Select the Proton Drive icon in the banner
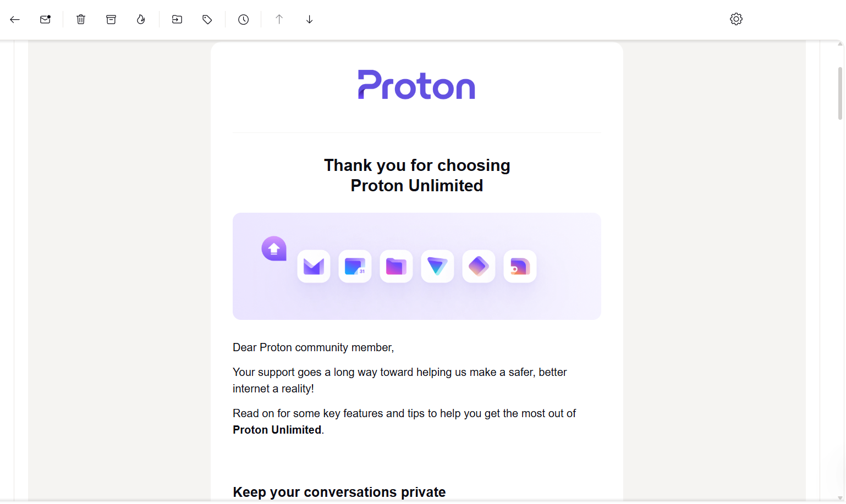 pyautogui.click(x=395, y=266)
